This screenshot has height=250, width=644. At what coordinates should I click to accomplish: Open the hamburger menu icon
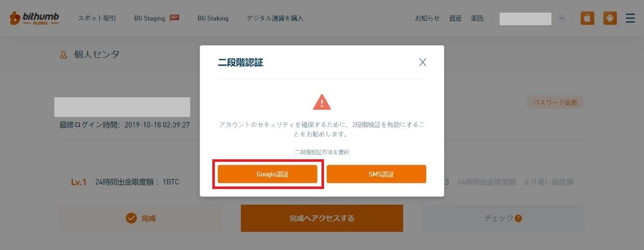[630, 18]
